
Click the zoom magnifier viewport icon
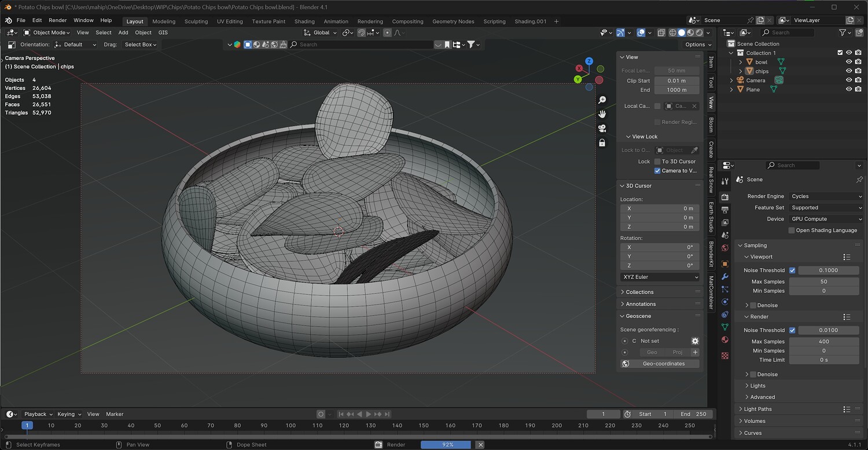click(602, 100)
